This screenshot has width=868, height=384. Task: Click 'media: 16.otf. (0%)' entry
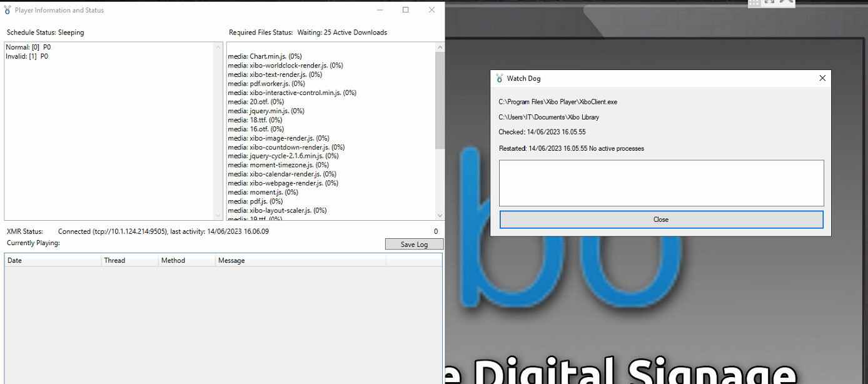coord(256,129)
